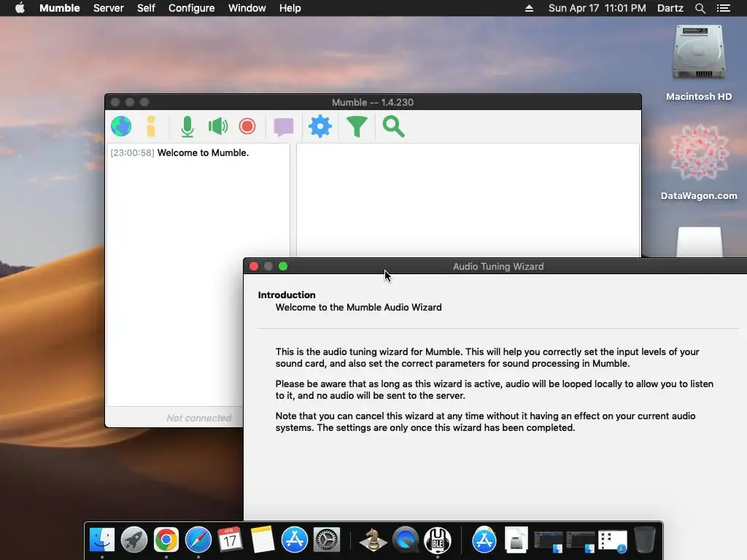Toggle comment with the purple speech bubble icon
This screenshot has height=560, width=747.
point(284,127)
